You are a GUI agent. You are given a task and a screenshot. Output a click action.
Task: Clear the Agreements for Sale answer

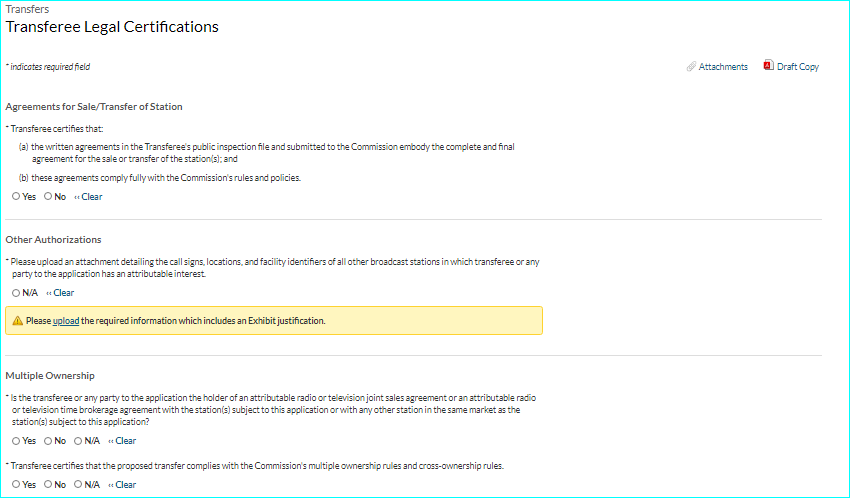tap(89, 197)
